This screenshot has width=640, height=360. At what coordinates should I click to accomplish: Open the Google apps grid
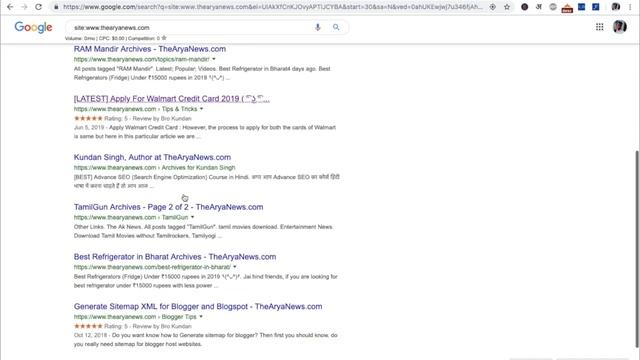[600, 27]
